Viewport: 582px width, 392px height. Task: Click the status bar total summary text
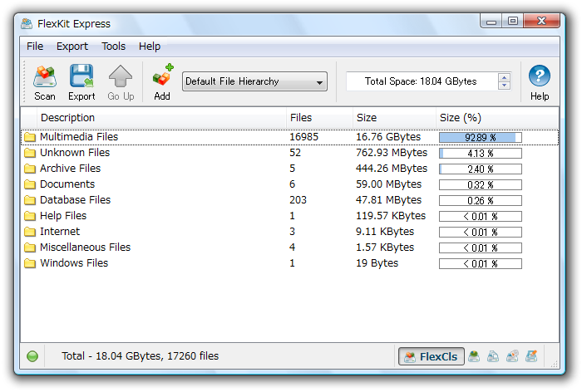[x=140, y=356]
